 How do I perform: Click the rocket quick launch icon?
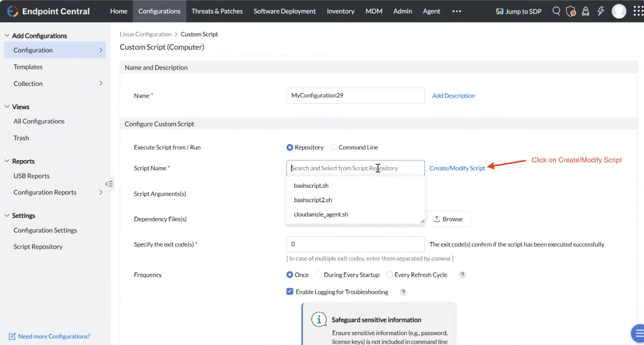pyautogui.click(x=585, y=11)
